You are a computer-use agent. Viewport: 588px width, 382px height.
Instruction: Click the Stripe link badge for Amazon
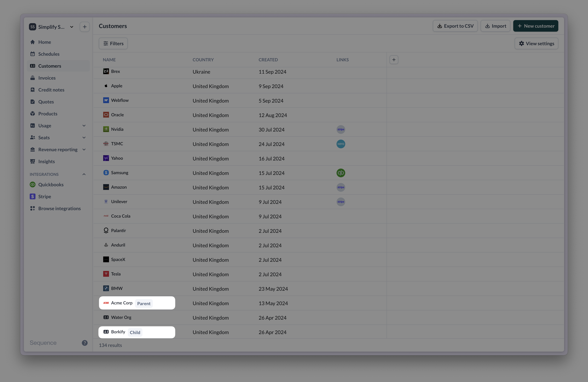(341, 188)
